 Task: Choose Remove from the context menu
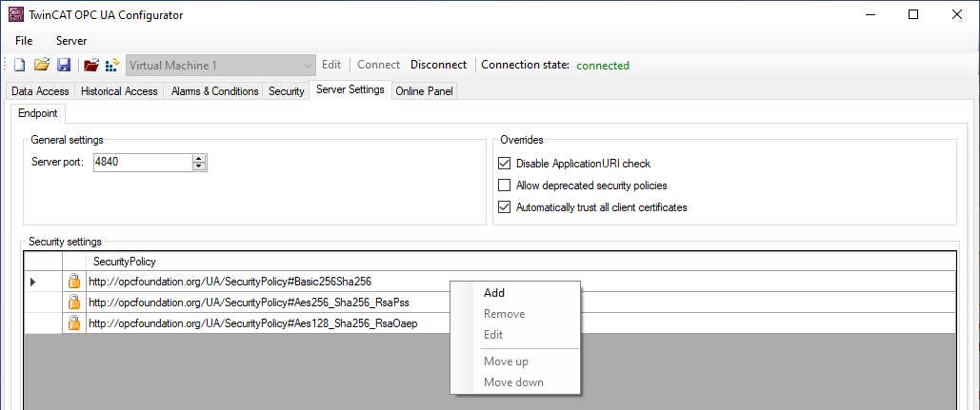515,314
